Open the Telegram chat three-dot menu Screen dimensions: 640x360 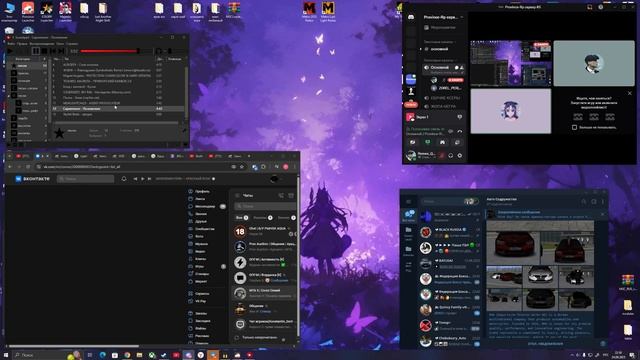[603, 202]
